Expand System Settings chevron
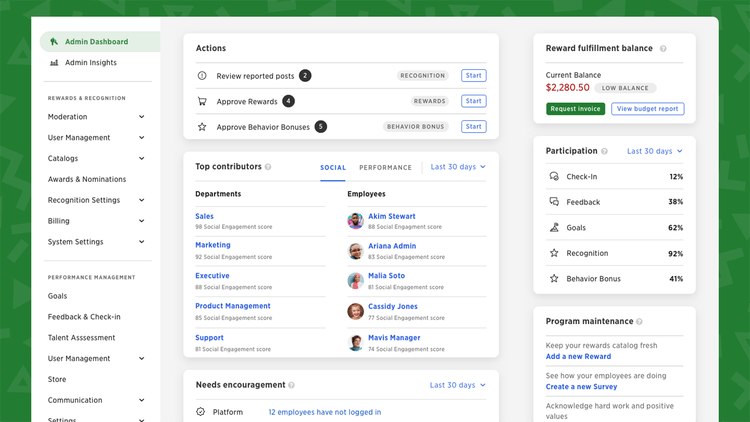The height and width of the screenshot is (422, 750). point(142,242)
